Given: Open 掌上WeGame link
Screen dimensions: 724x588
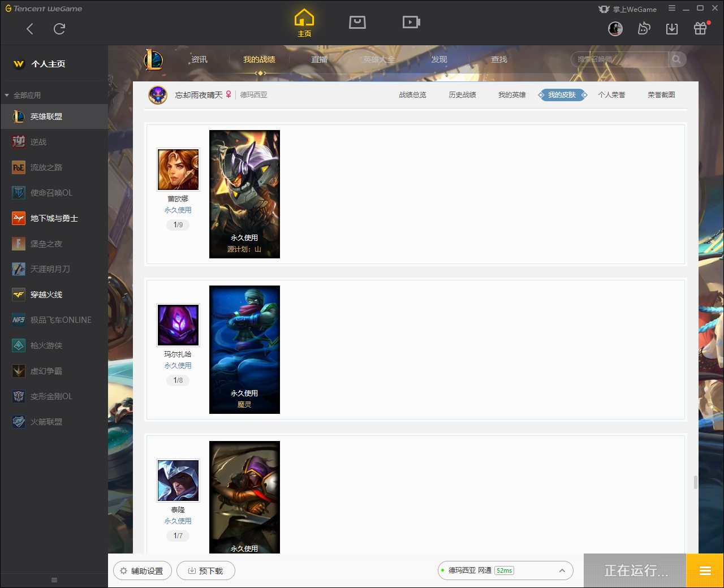Looking at the screenshot, I should [628, 9].
